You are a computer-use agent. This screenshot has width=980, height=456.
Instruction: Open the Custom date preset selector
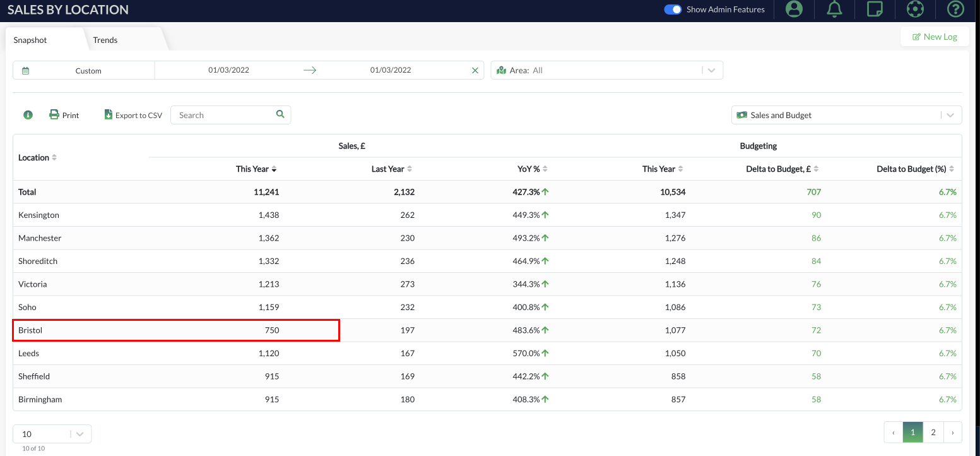coord(88,70)
